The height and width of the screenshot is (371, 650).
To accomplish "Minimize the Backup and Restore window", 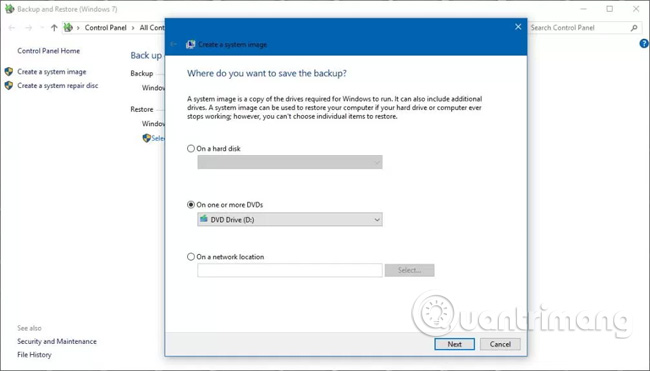I will (584, 9).
